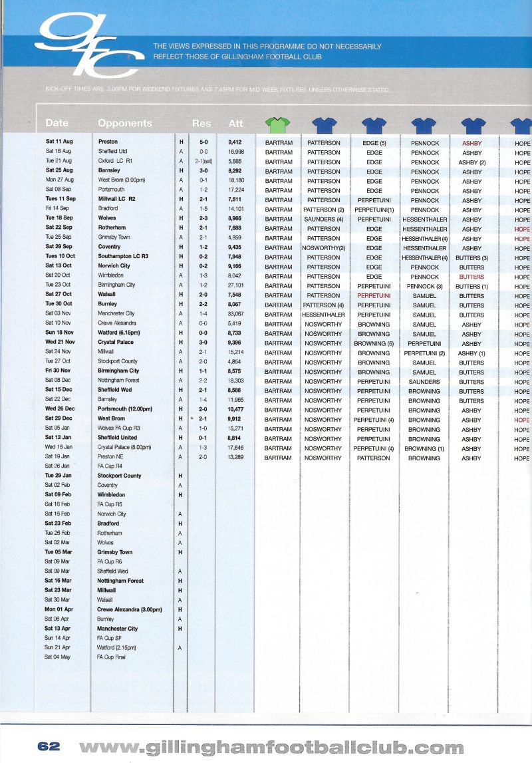The image size is (532, 763).
Task: Click the 'Sheffield Utd' opponent
Action: 112,151
